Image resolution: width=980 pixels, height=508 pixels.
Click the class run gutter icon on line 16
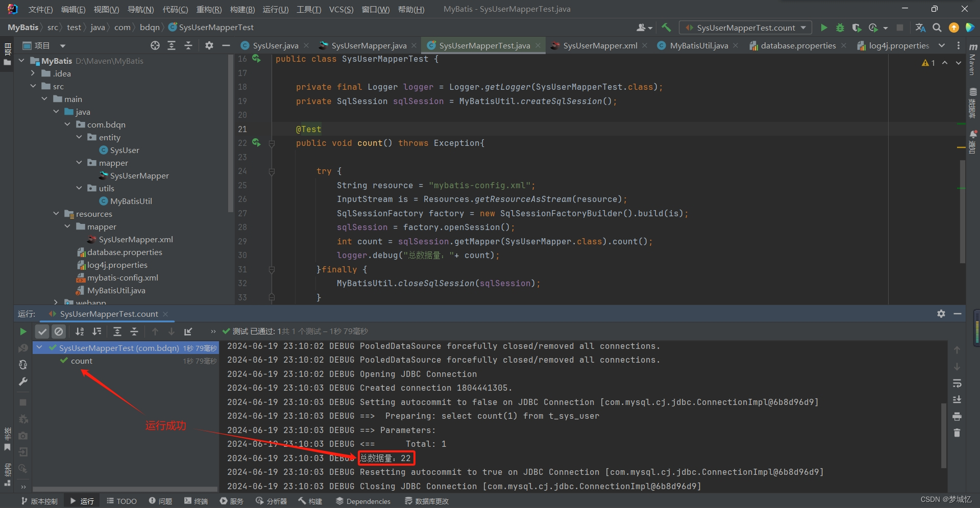[256, 59]
